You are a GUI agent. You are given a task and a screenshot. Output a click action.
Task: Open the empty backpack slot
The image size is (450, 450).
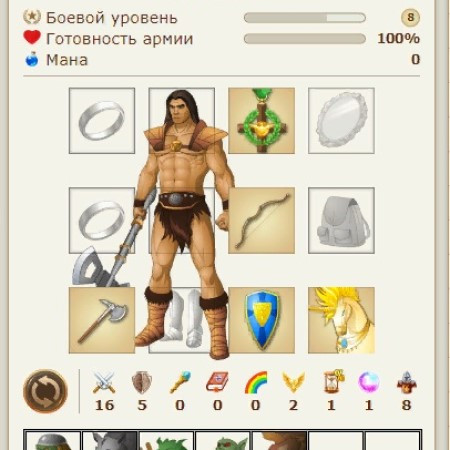[341, 220]
